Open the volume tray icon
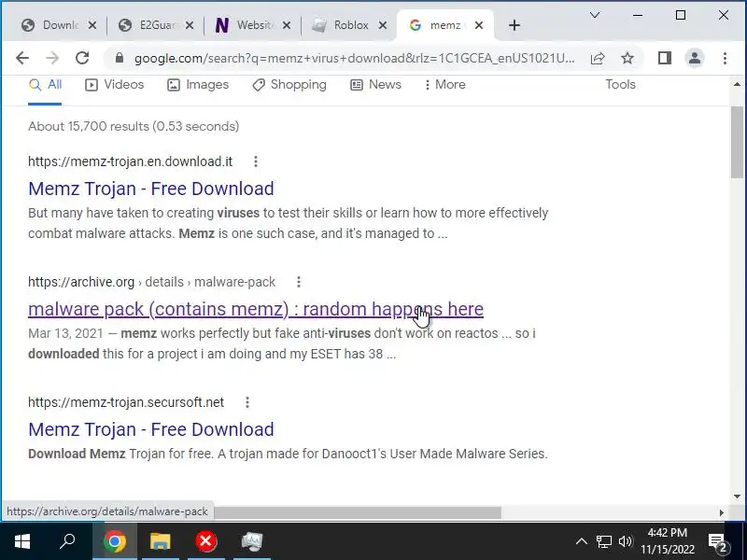 tap(625, 541)
